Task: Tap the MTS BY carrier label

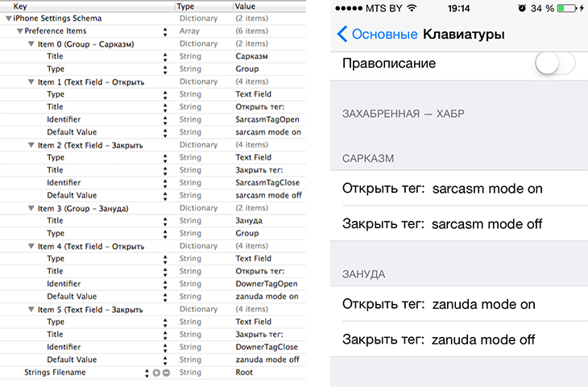Action: point(383,8)
